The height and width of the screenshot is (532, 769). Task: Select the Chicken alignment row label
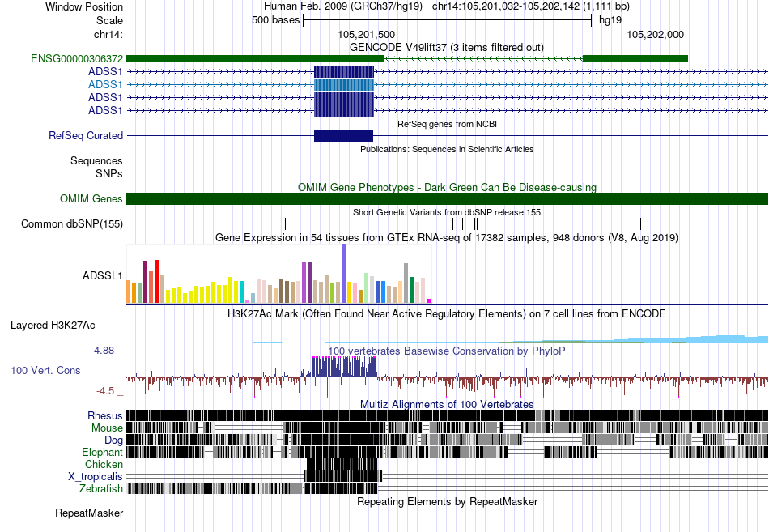[x=104, y=464]
